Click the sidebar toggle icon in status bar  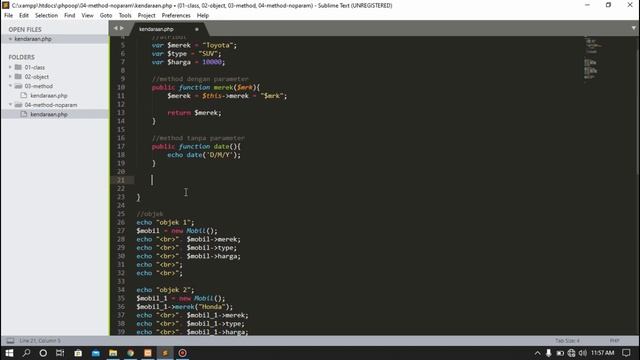click(10, 340)
